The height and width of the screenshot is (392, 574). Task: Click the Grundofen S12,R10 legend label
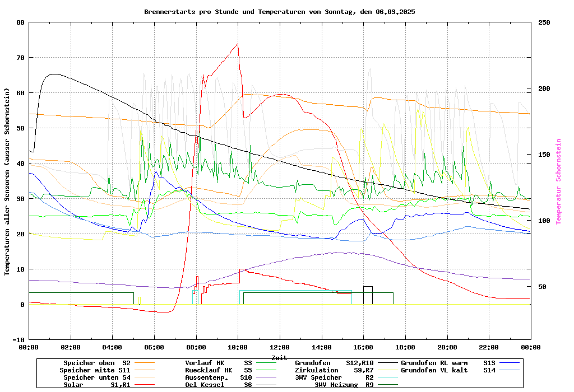pos(342,363)
